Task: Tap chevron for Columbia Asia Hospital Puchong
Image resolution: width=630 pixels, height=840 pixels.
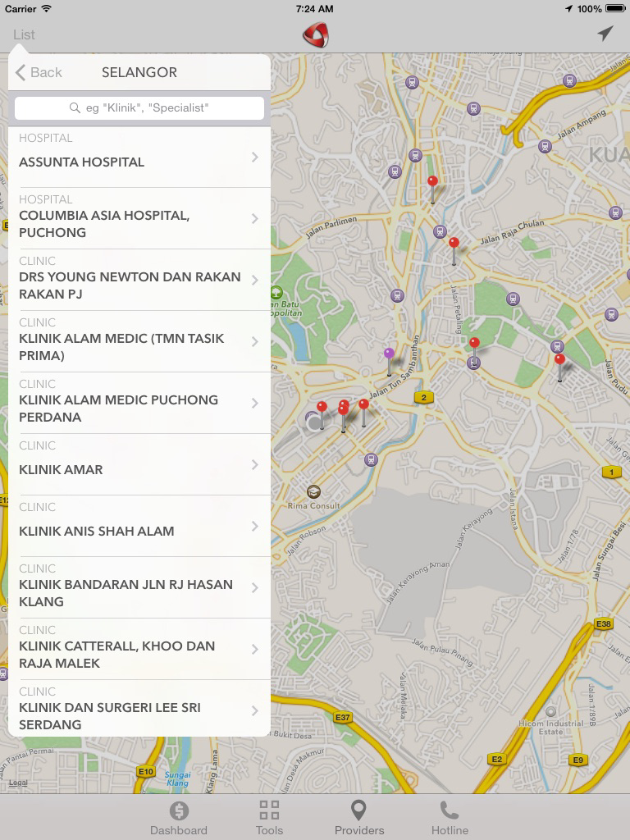Action: click(x=255, y=218)
